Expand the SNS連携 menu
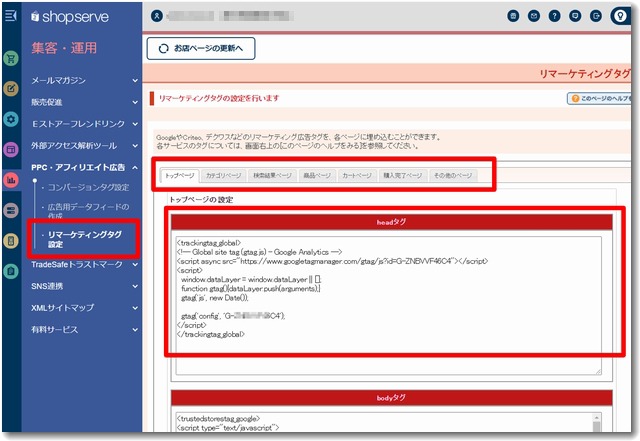 (x=84, y=286)
